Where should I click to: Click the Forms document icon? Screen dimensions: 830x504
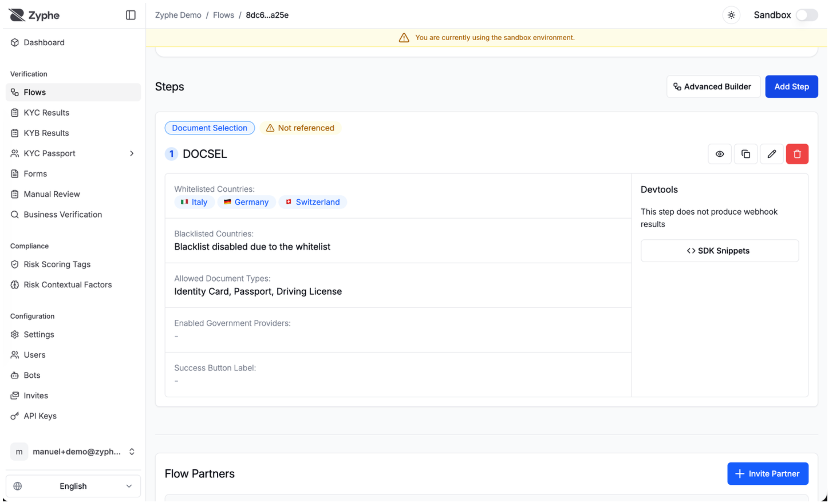click(15, 174)
